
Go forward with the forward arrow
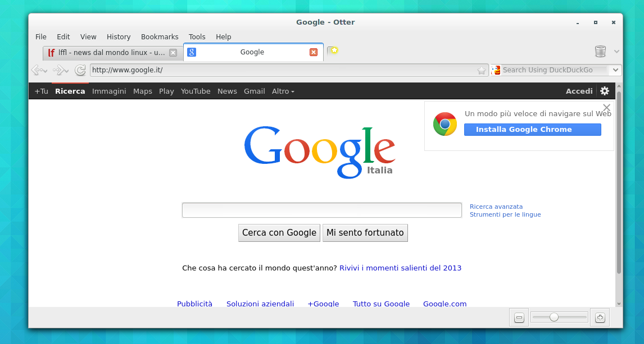[x=60, y=70]
